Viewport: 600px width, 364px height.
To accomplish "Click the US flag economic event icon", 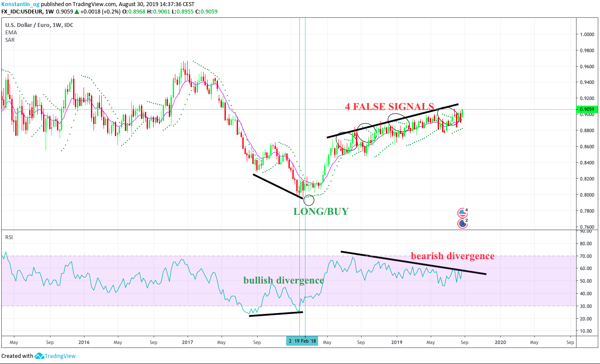I will click(x=462, y=213).
